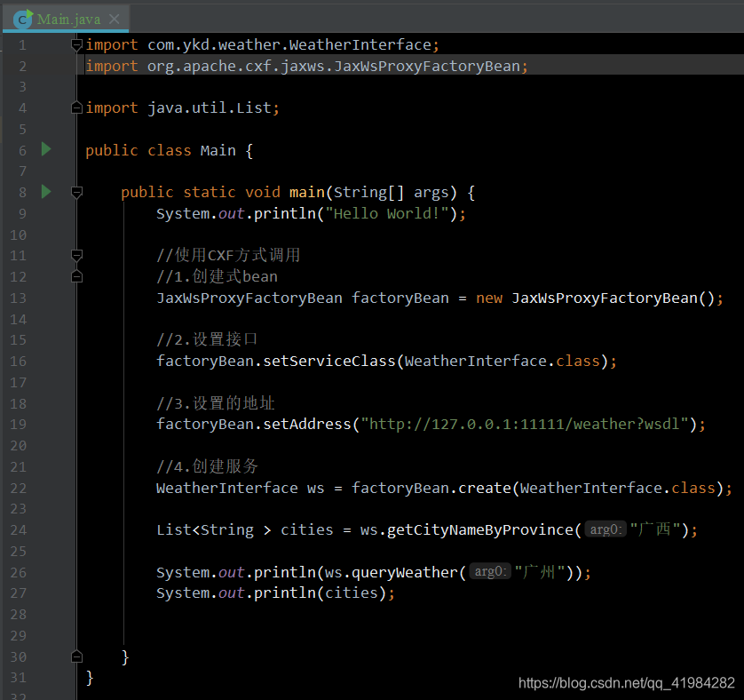Click the imports fold end marker on line 4
Viewport: 744px width, 700px height.
click(76, 107)
